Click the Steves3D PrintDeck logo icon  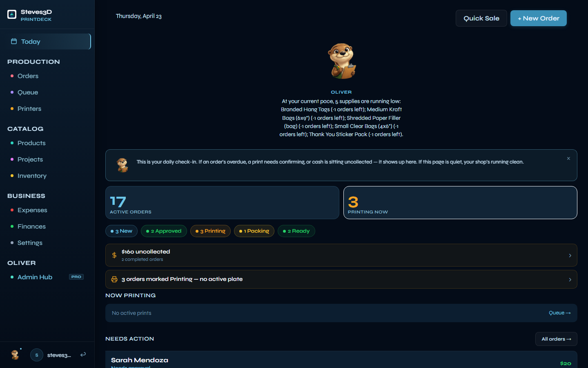(12, 15)
